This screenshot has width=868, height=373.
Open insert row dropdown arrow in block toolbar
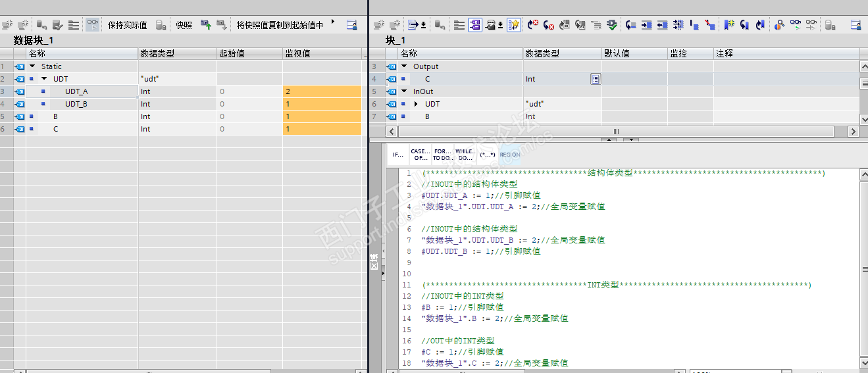[423, 25]
